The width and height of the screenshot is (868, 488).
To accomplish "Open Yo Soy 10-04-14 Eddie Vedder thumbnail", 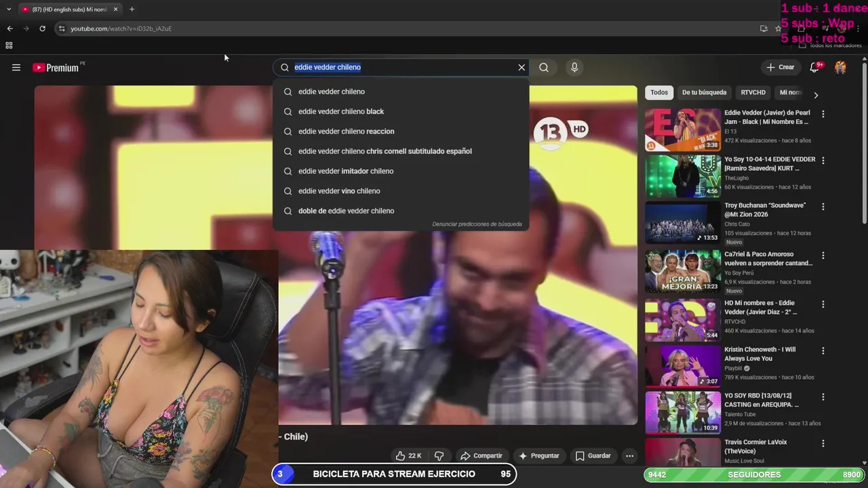I will click(x=682, y=176).
